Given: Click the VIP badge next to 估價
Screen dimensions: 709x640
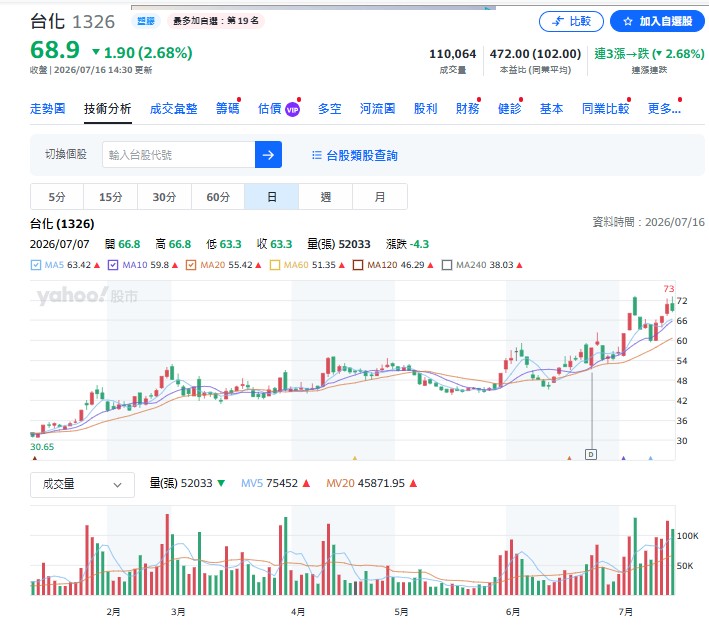Looking at the screenshot, I should [x=293, y=109].
